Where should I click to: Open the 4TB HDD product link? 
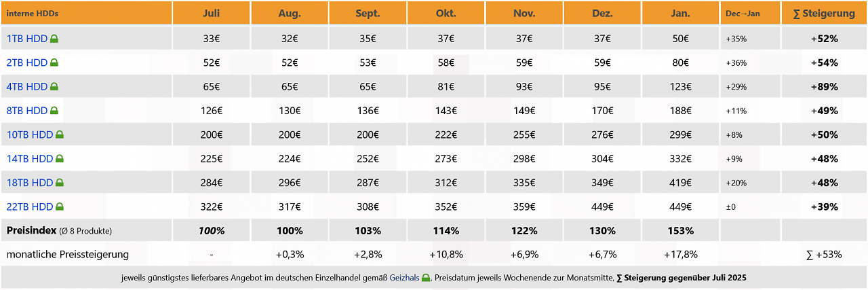pos(27,87)
